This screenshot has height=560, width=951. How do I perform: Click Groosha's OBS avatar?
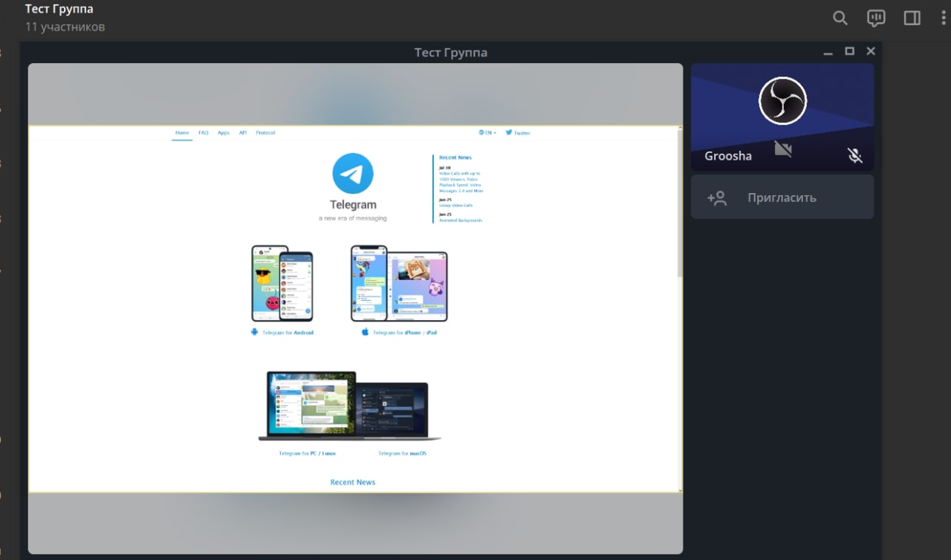[x=782, y=100]
